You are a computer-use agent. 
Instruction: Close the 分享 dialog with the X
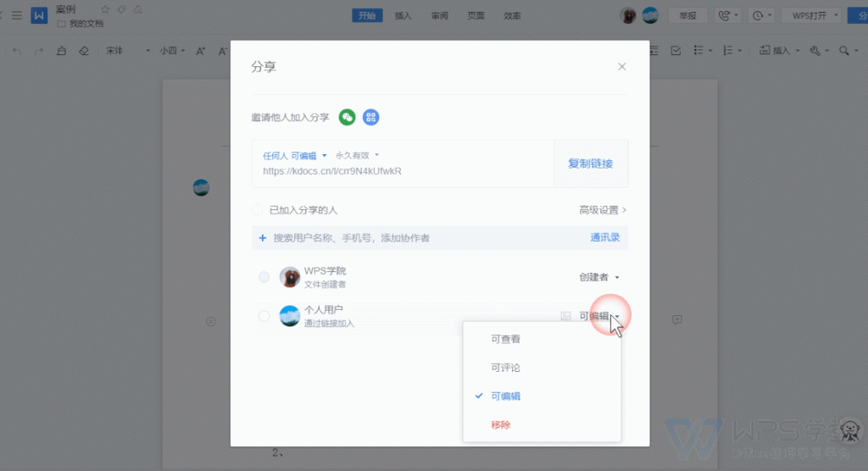(622, 66)
